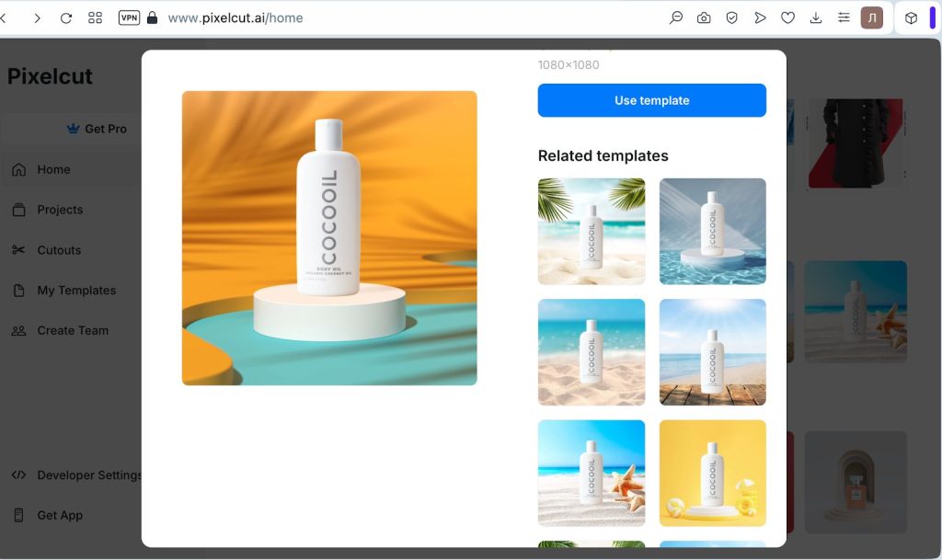Click the Get Pro label
The image size is (942, 560).
[x=106, y=129]
